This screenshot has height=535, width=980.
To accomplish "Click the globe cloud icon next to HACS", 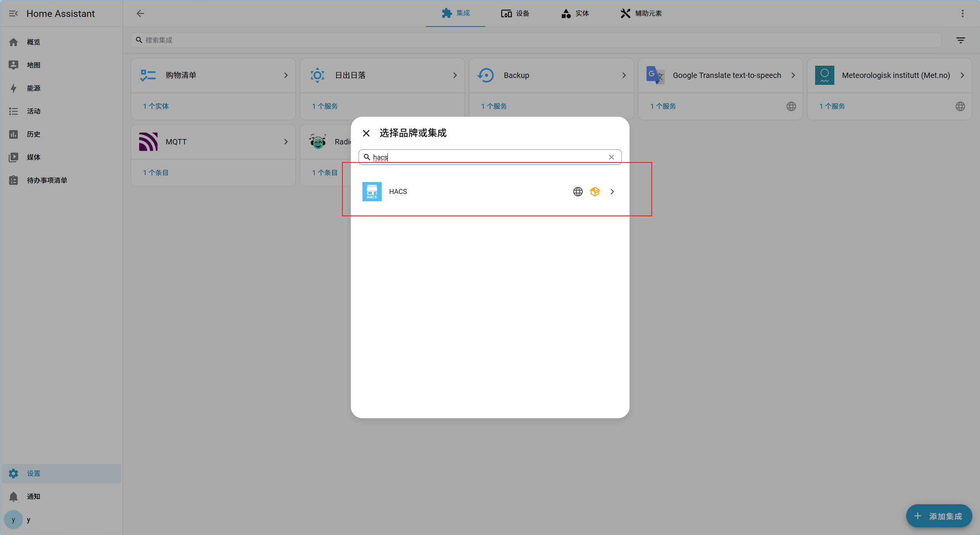I will click(578, 192).
